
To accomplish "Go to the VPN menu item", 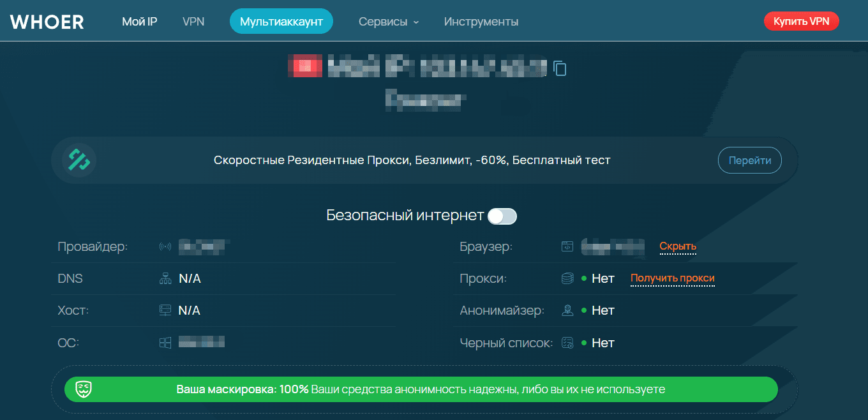I will tap(193, 22).
